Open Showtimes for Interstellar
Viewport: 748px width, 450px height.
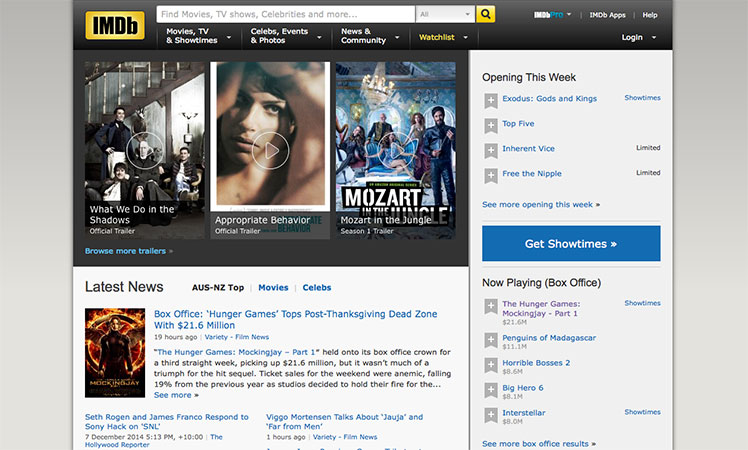click(643, 412)
